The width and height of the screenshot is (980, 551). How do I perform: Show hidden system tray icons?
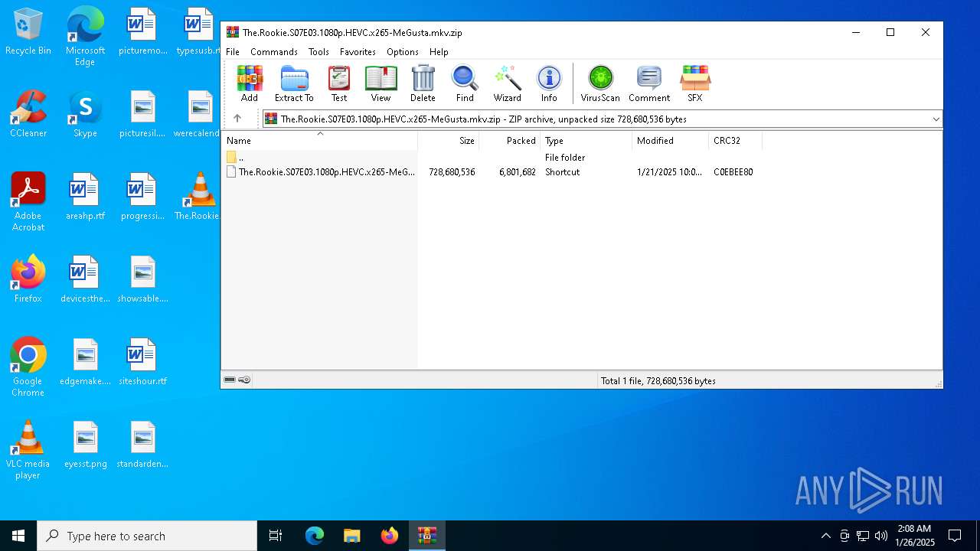coord(825,536)
